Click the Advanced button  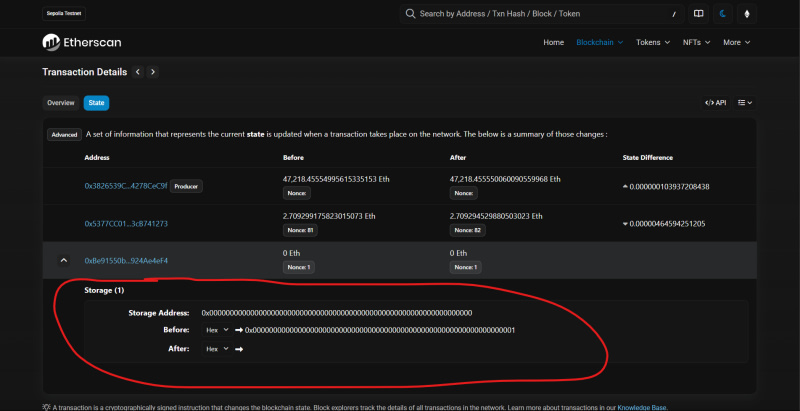[64, 135]
